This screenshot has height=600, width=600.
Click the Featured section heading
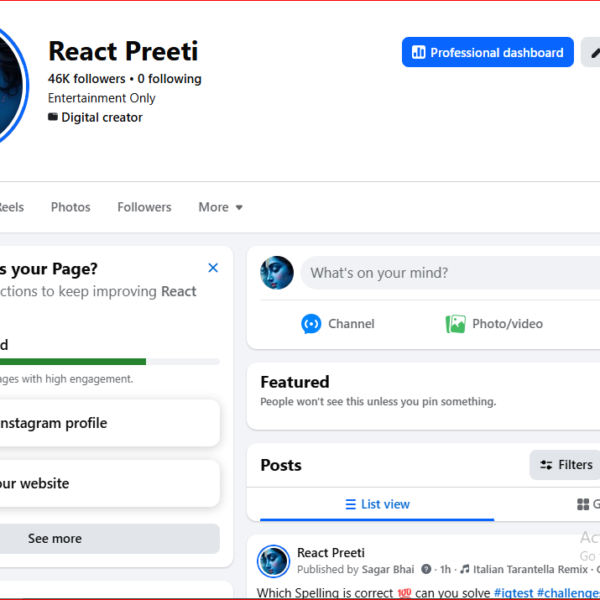[x=295, y=382]
